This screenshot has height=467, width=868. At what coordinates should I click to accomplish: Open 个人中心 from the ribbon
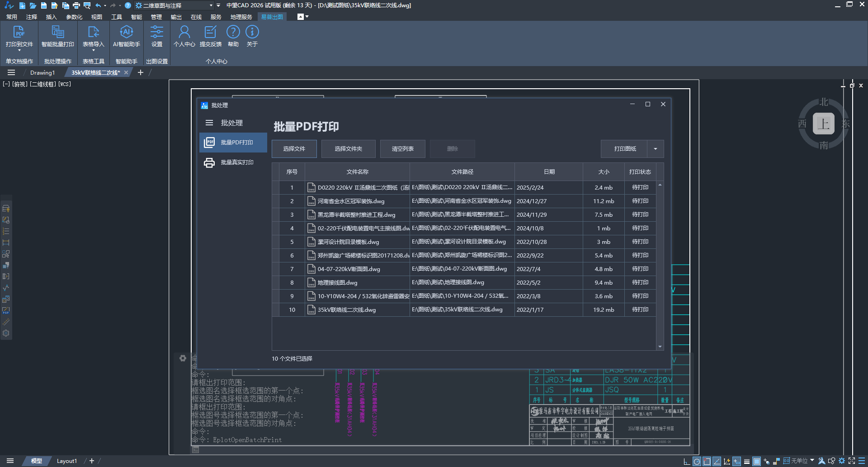pos(184,33)
